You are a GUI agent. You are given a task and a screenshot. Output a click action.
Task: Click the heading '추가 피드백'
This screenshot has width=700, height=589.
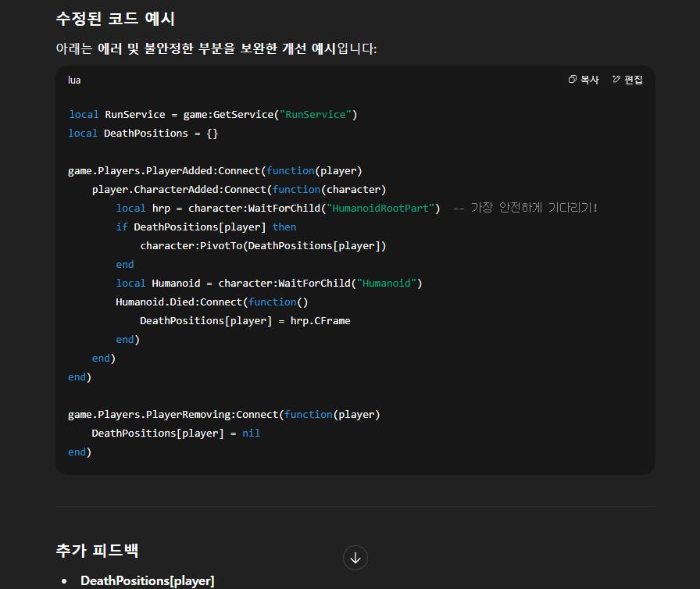(97, 550)
